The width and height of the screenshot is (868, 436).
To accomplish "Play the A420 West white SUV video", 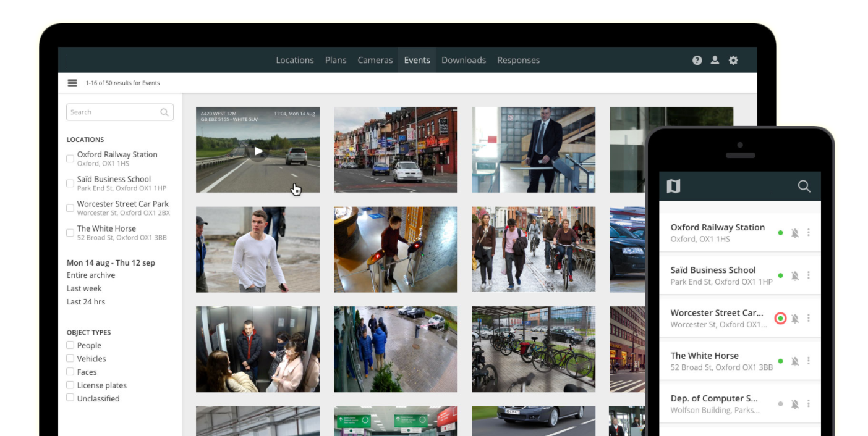I will (258, 151).
